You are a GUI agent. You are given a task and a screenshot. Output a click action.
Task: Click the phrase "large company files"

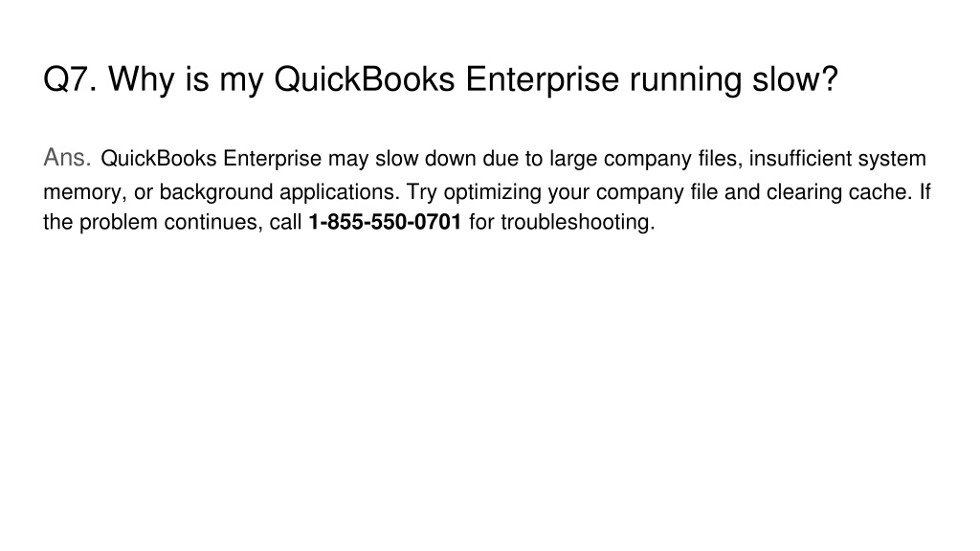tap(644, 160)
